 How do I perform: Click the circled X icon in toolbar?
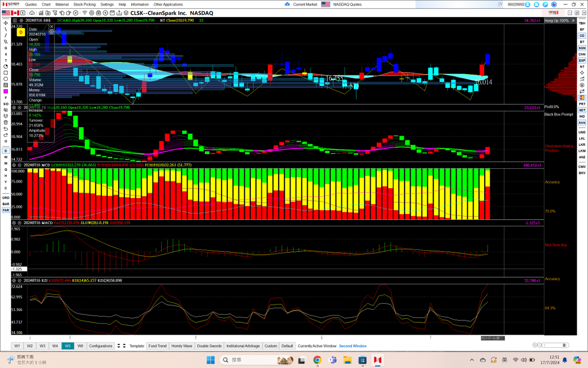pos(75,13)
